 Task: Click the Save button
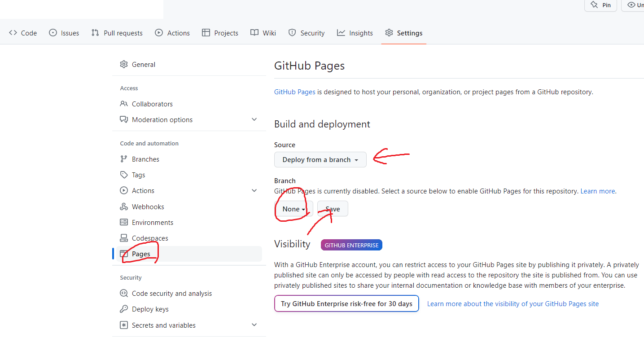pyautogui.click(x=333, y=209)
